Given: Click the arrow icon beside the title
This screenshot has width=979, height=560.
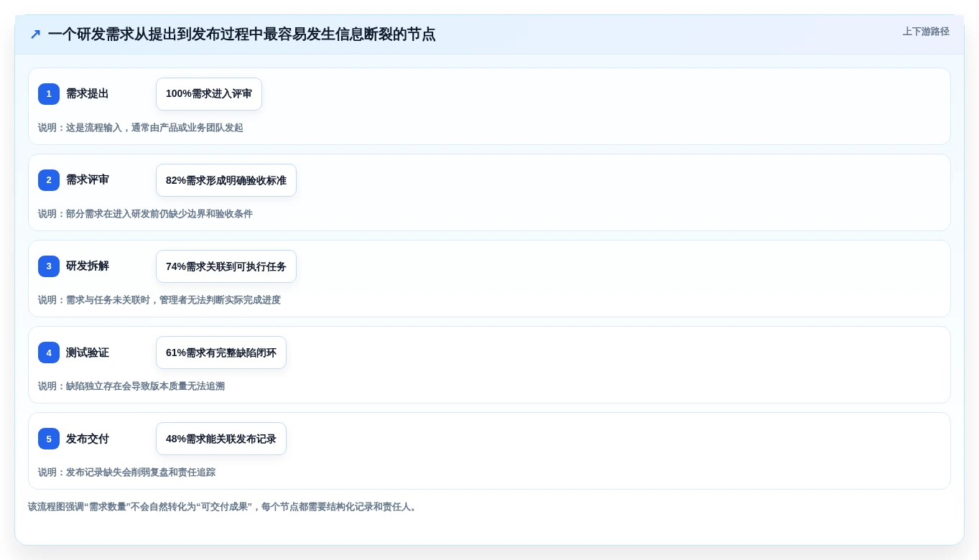Looking at the screenshot, I should point(35,34).
